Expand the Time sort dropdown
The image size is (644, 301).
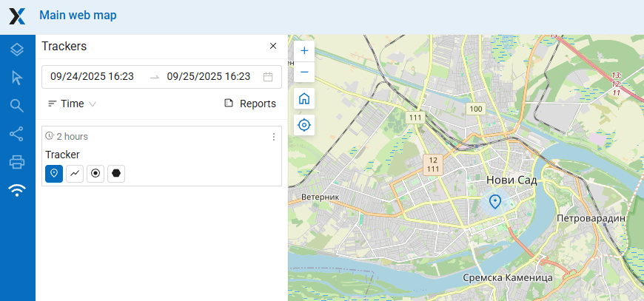(72, 104)
